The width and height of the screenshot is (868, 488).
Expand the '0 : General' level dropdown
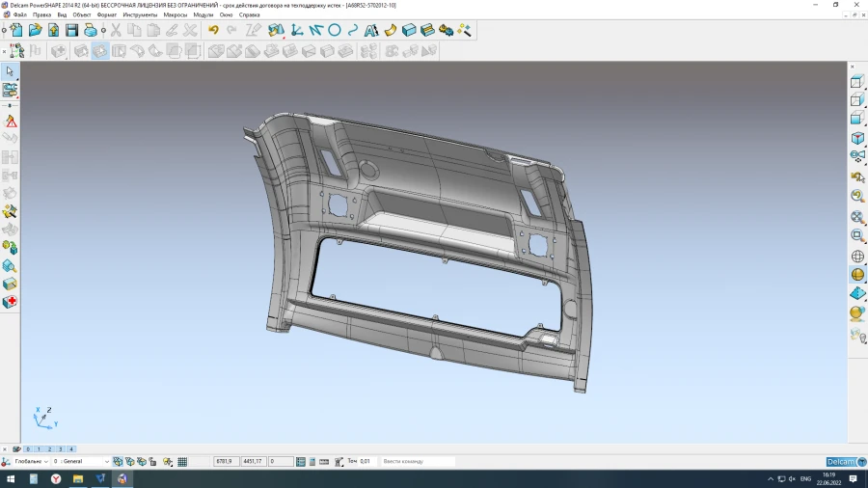(106, 462)
